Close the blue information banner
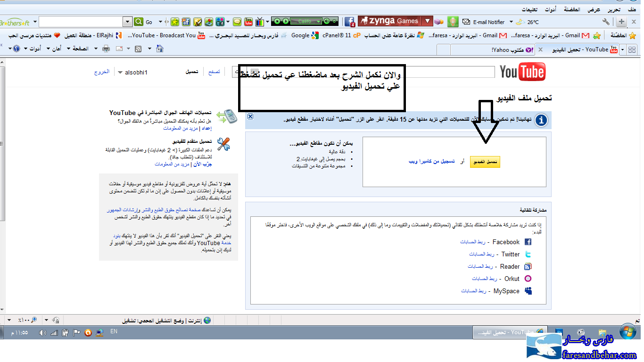 [250, 116]
